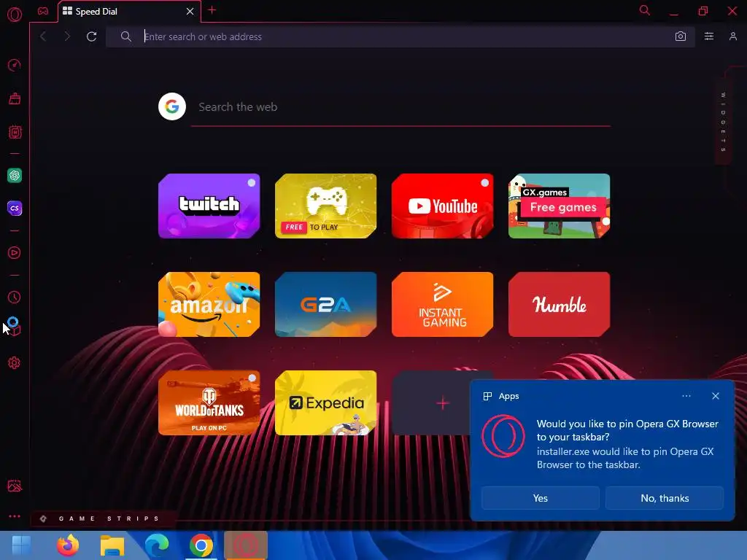Reload the current page
This screenshot has height=560, width=747.
pos(91,36)
